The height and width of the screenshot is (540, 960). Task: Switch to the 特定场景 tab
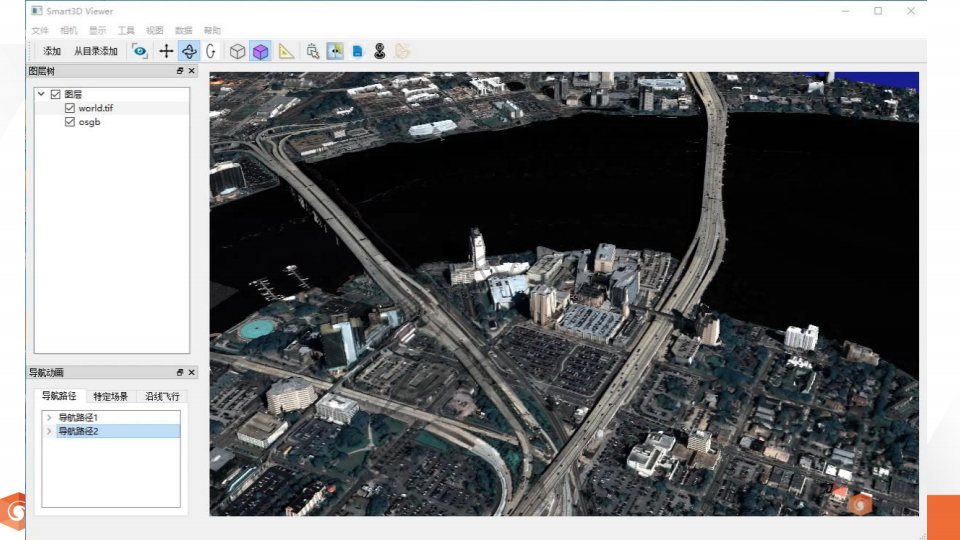[x=111, y=397]
